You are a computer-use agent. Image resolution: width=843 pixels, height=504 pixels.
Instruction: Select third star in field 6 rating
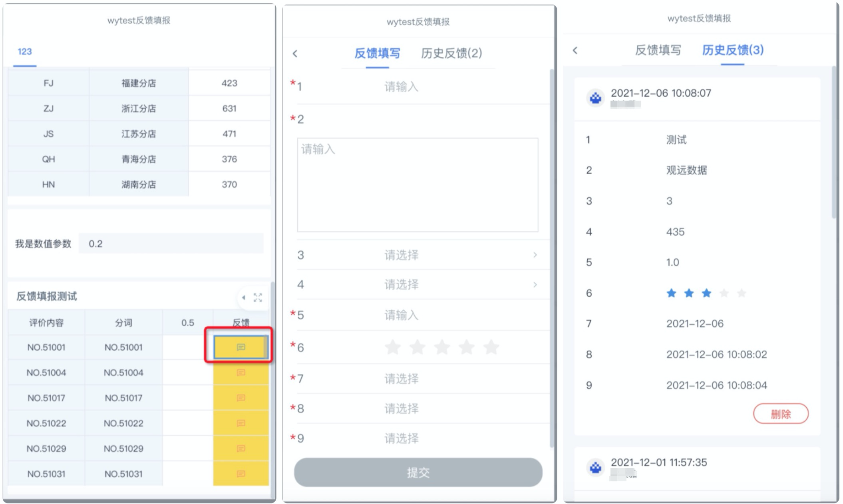[x=442, y=347]
